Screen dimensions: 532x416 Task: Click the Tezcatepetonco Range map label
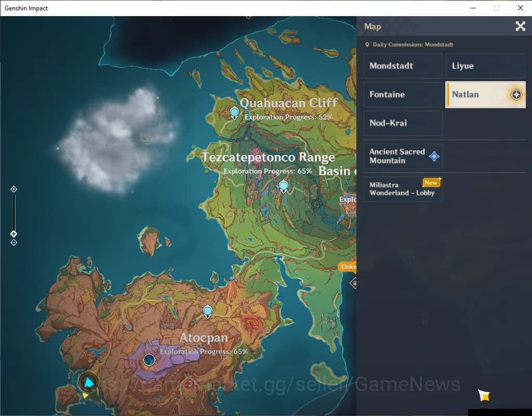(269, 157)
